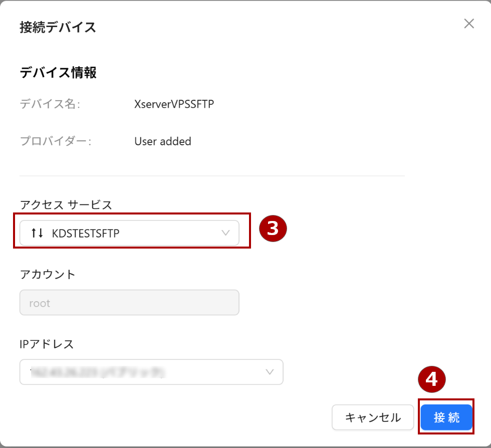
Task: Click the up-down transfer arrows icon
Action: [x=37, y=233]
